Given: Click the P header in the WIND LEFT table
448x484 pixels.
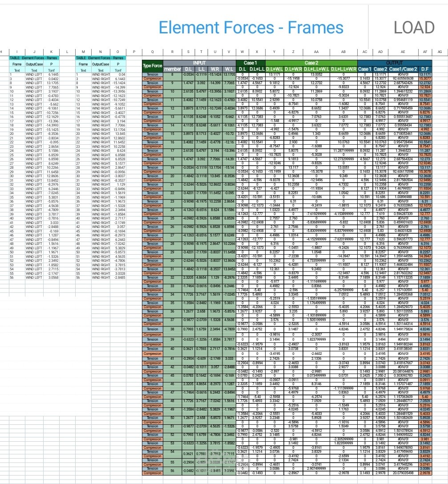Looking at the screenshot, I should click(51, 64).
